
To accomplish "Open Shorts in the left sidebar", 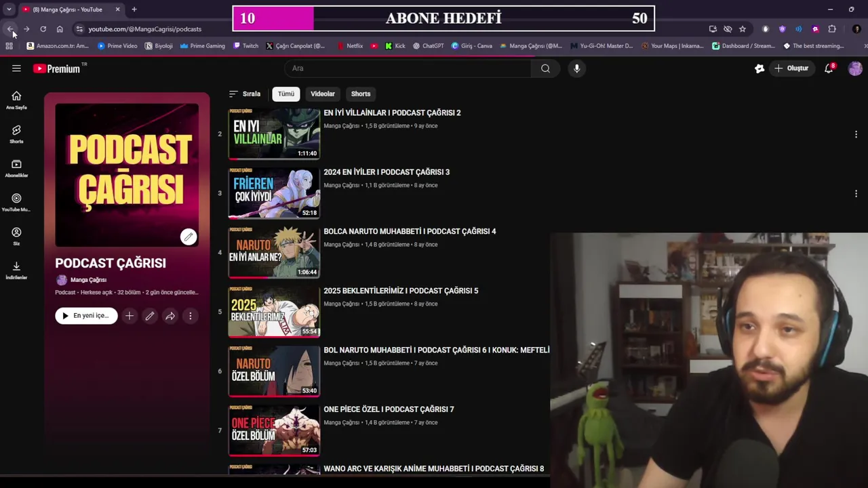I will click(16, 134).
